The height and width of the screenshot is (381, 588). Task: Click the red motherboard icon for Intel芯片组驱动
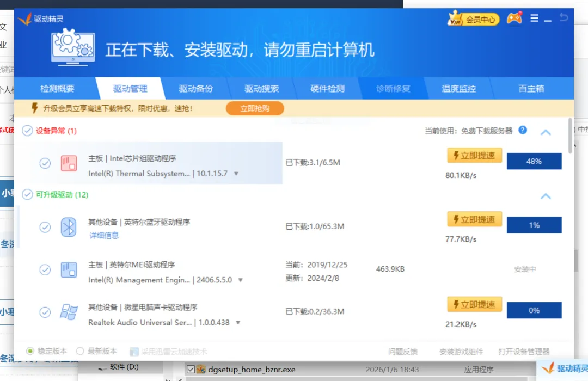click(x=69, y=163)
